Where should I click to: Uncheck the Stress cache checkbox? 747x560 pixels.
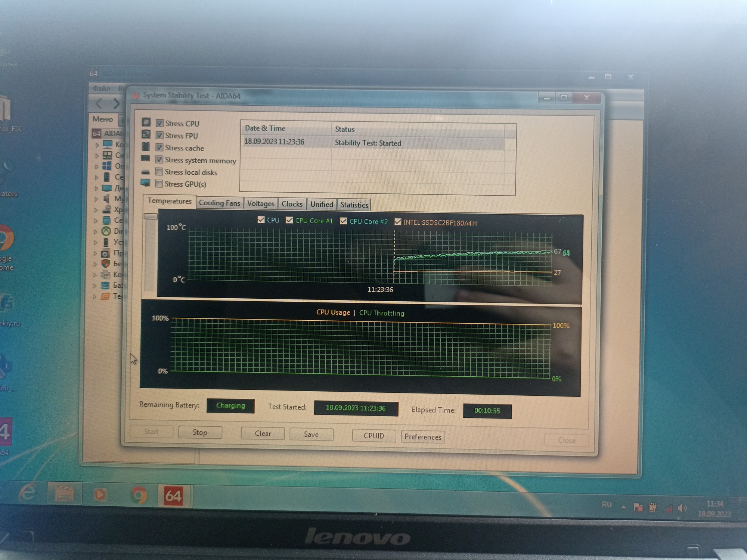click(159, 147)
